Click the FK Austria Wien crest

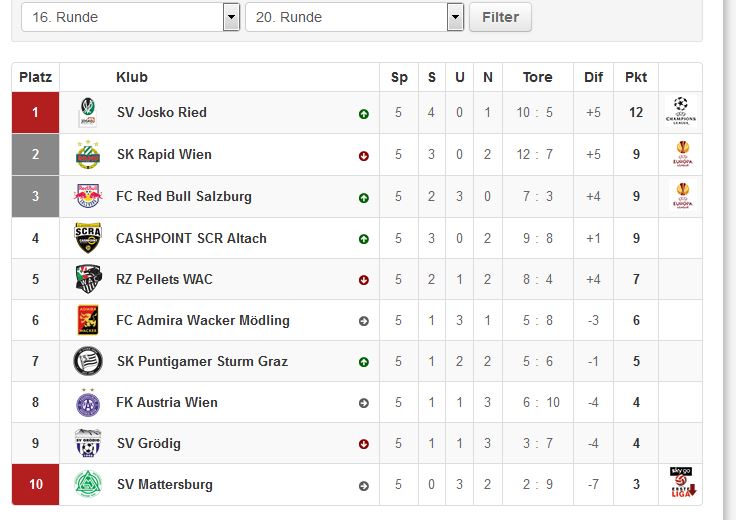(88, 402)
